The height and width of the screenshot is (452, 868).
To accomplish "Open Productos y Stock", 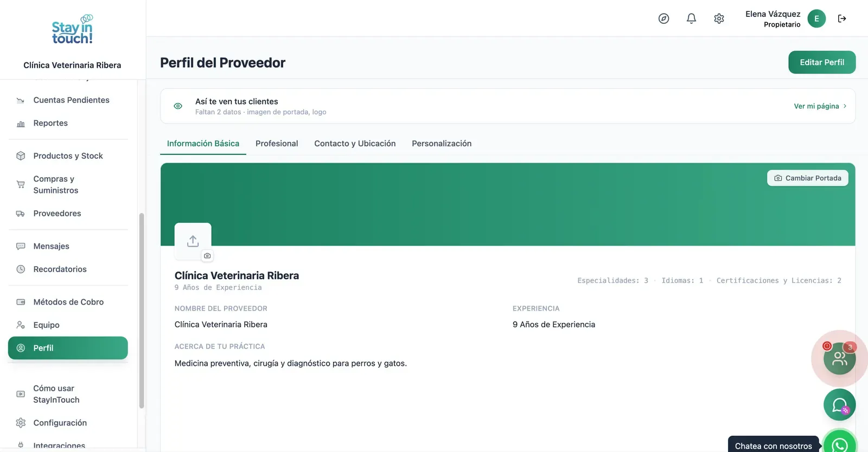I will pos(68,156).
